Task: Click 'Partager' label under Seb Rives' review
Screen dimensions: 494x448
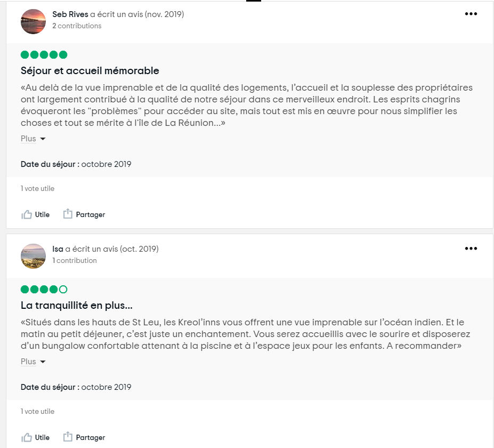Action: (x=91, y=214)
